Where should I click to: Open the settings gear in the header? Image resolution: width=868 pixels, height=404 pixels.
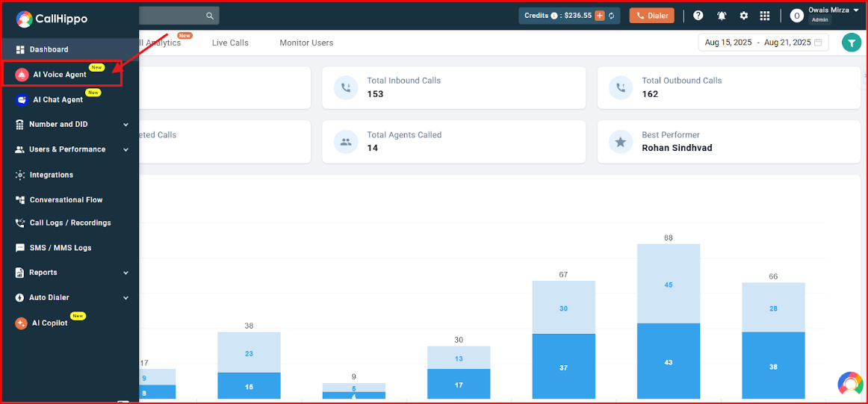[744, 16]
